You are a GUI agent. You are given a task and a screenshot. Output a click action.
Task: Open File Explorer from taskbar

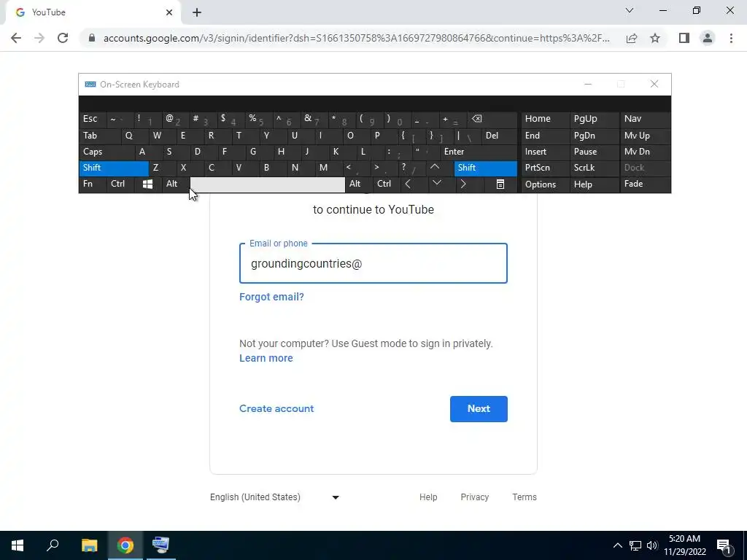pyautogui.click(x=89, y=545)
